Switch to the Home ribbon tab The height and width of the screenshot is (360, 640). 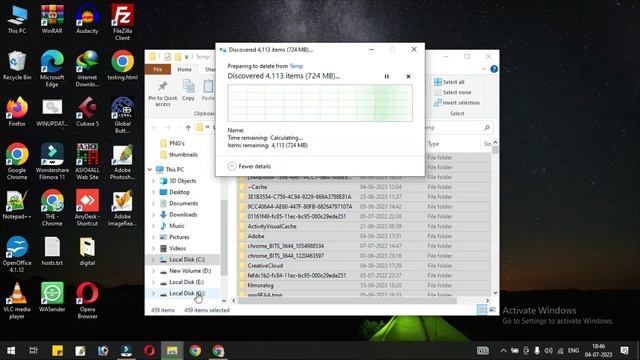point(184,69)
